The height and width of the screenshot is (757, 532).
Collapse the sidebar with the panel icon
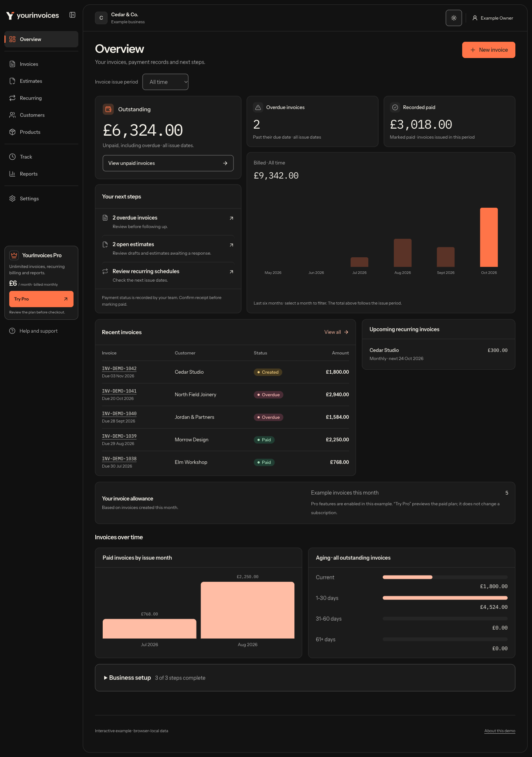(72, 15)
